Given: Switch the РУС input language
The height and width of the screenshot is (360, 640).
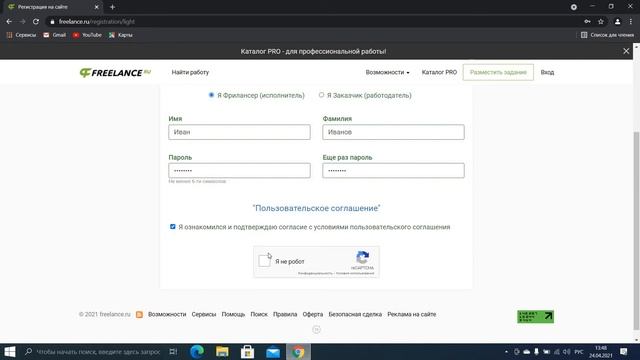Looking at the screenshot, I should [579, 351].
